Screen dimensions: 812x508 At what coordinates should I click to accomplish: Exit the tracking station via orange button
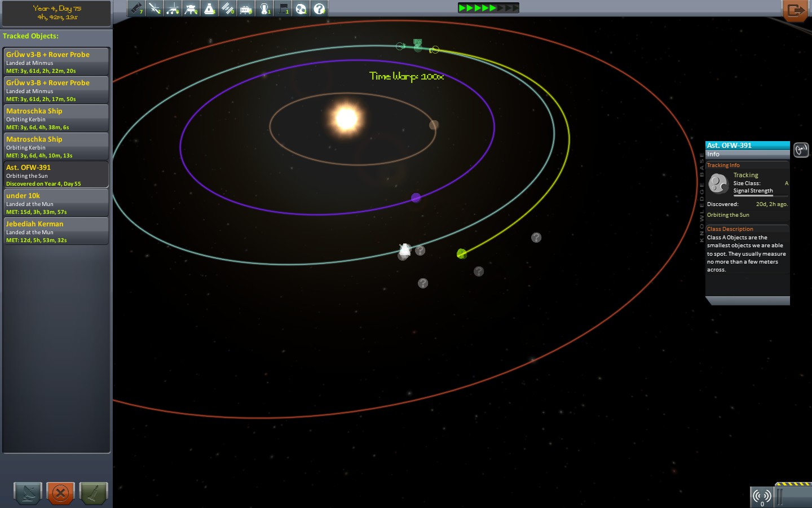click(x=796, y=10)
